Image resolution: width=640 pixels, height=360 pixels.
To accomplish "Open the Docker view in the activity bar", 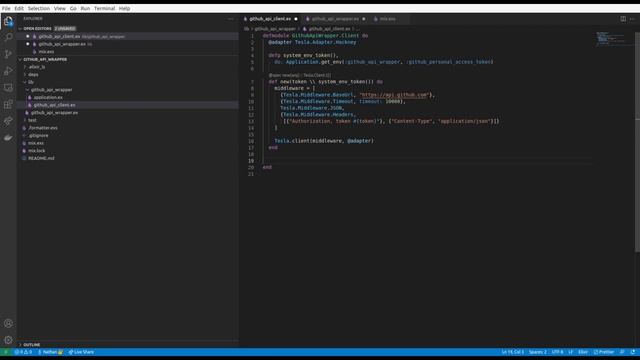I will point(8,138).
